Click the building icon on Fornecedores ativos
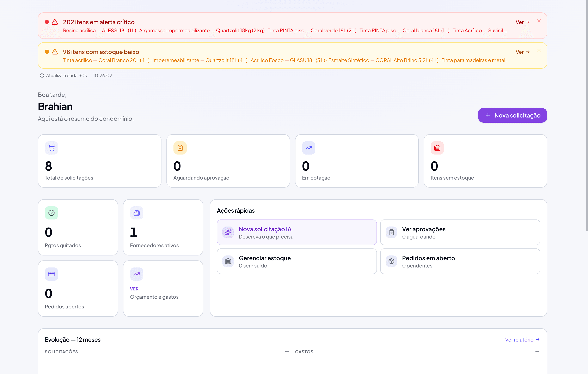Screen dimensions: 588x374 click(137, 213)
